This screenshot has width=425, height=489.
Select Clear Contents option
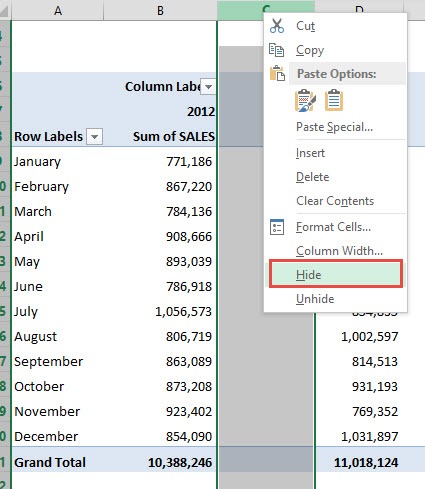coord(335,201)
